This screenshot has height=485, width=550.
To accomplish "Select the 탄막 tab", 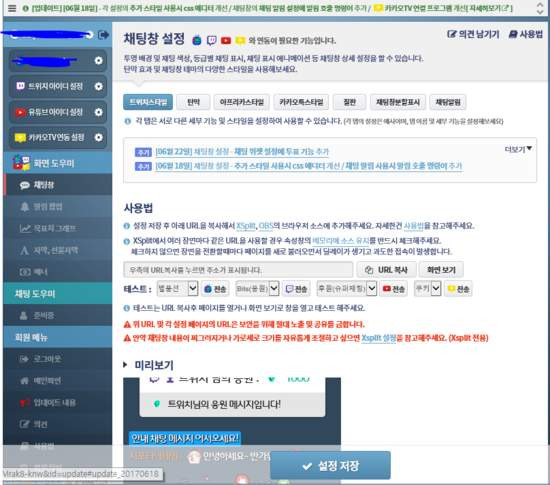I will (193, 102).
